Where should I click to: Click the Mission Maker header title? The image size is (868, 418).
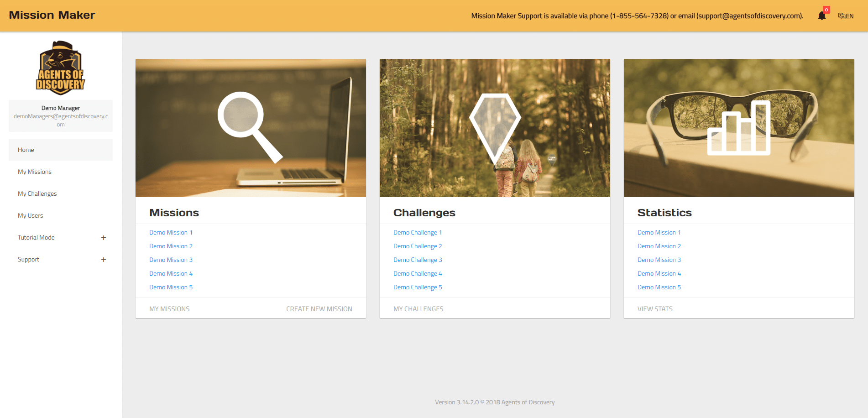click(x=52, y=15)
